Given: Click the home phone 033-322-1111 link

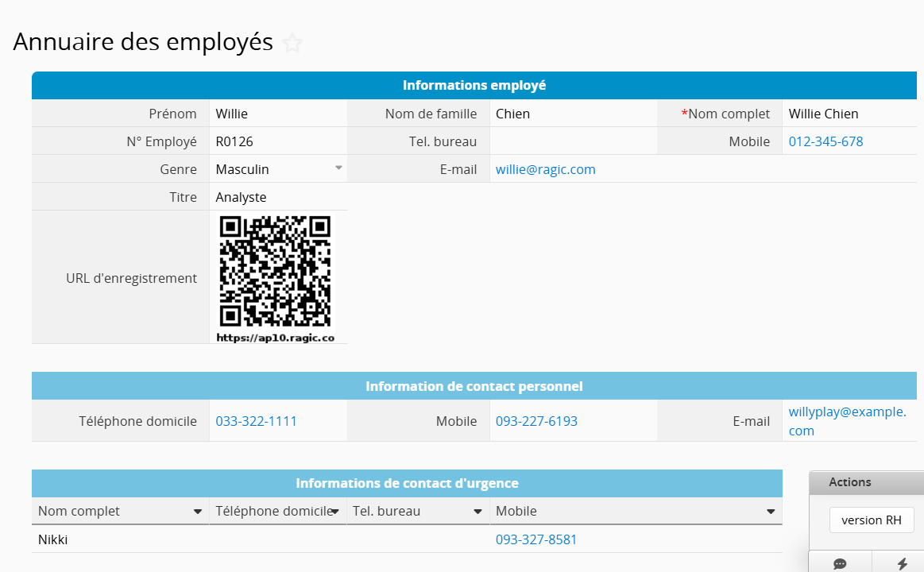Looking at the screenshot, I should (256, 421).
